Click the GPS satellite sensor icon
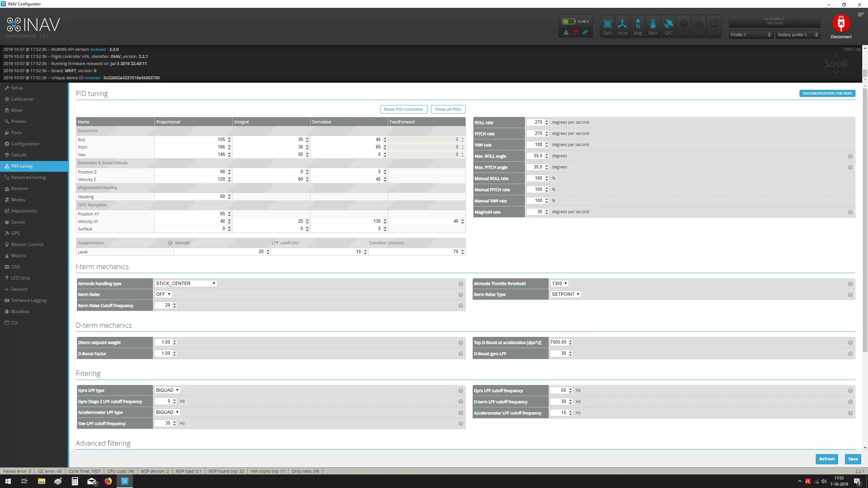 click(668, 24)
